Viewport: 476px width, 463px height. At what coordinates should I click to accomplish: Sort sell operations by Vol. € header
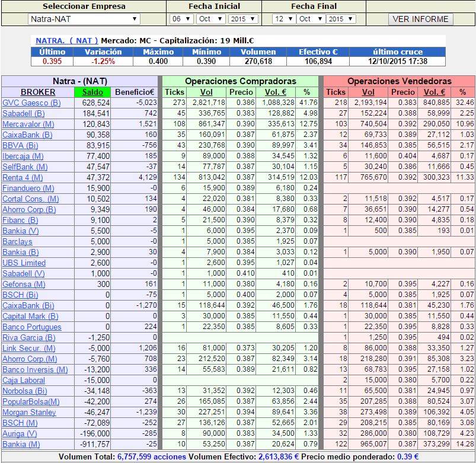click(x=434, y=92)
